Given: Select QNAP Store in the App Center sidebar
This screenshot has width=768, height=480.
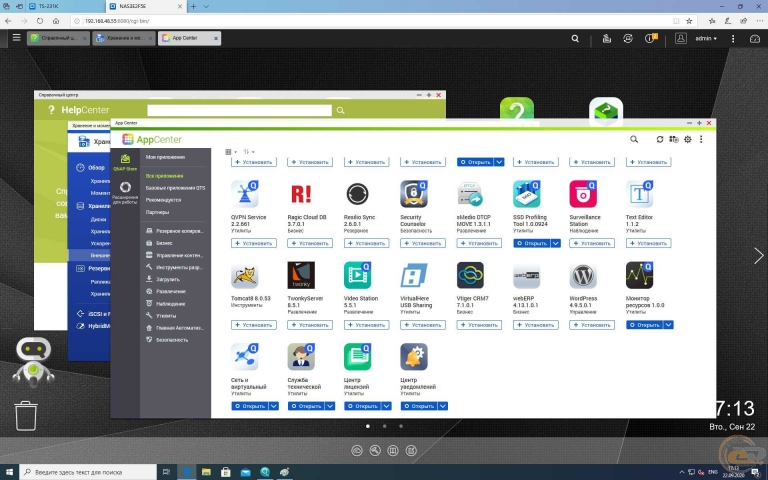Looking at the screenshot, I should click(125, 162).
